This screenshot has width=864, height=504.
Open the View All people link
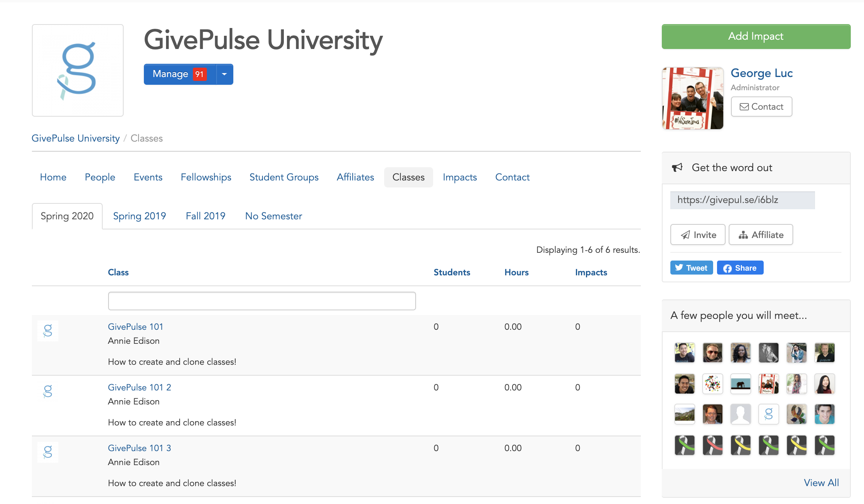[x=821, y=483]
